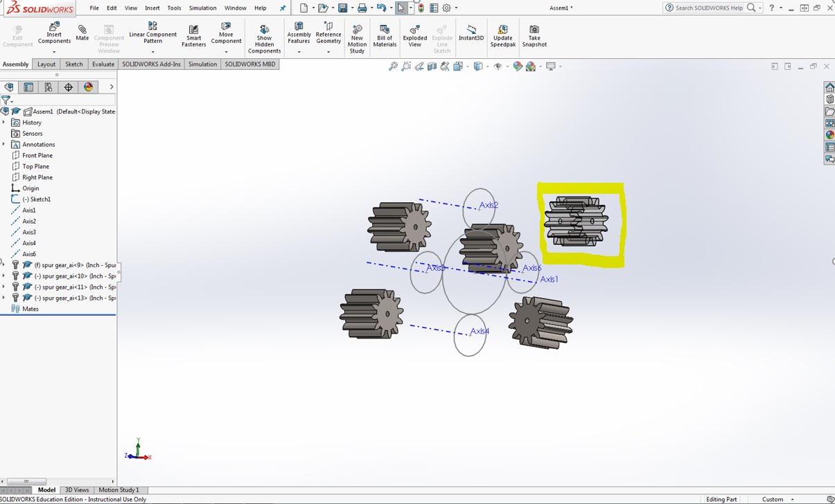Click the Smart Fasteners tool
The image size is (835, 504).
(x=193, y=36)
